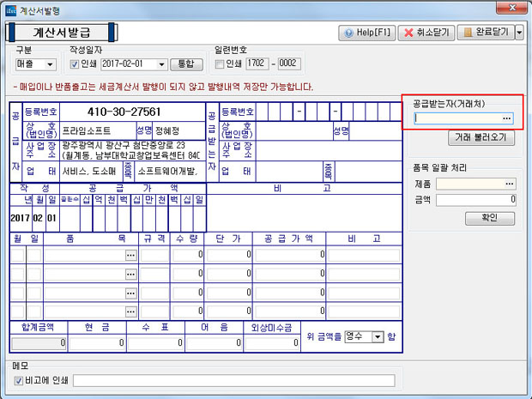Click the Help[F1] button
Screen dimensions: 532x399
366,33
